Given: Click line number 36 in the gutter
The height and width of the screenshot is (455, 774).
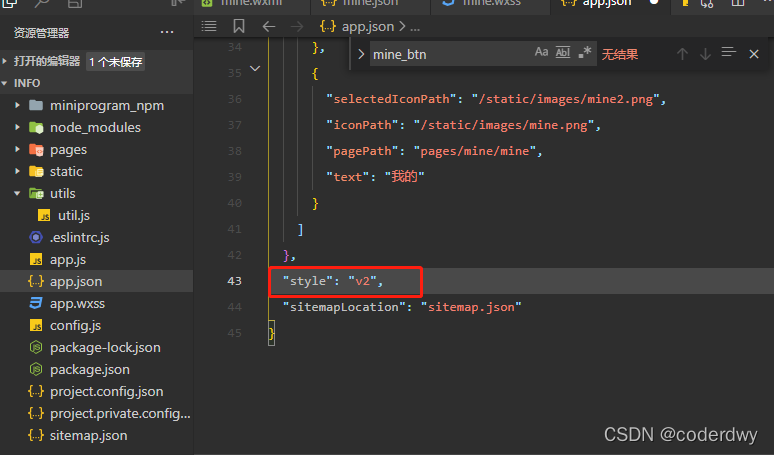Looking at the screenshot, I should pyautogui.click(x=234, y=99).
